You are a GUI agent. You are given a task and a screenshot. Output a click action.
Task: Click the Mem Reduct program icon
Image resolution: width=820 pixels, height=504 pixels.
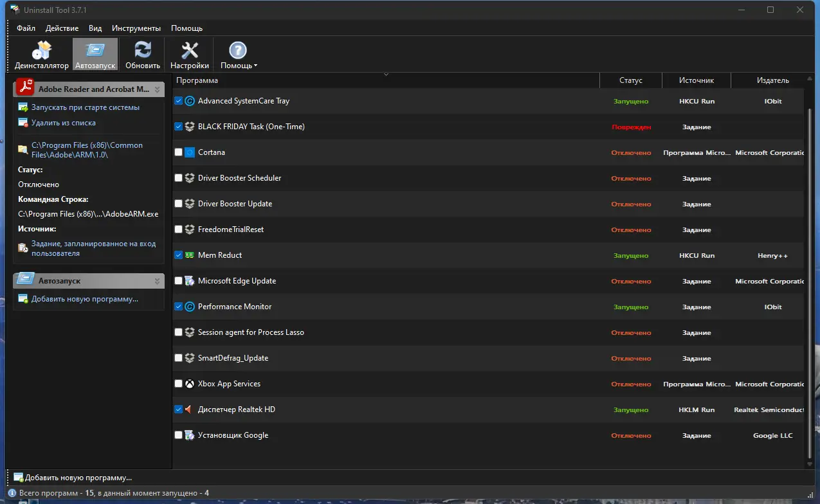[x=190, y=255]
